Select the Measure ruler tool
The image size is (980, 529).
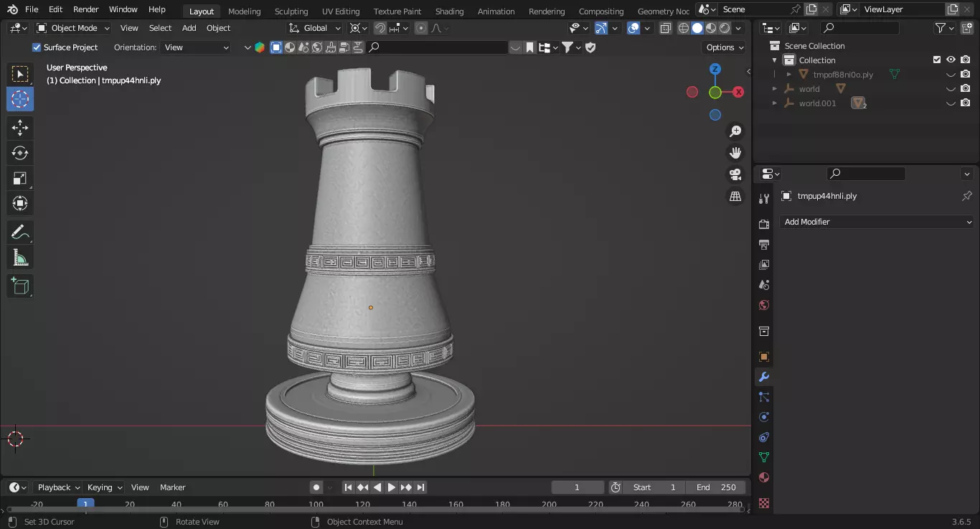[20, 258]
